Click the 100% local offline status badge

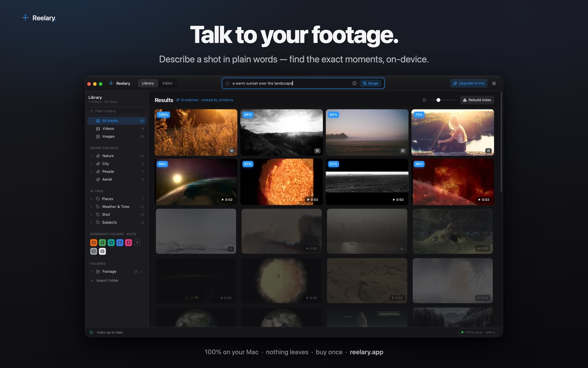478,332
